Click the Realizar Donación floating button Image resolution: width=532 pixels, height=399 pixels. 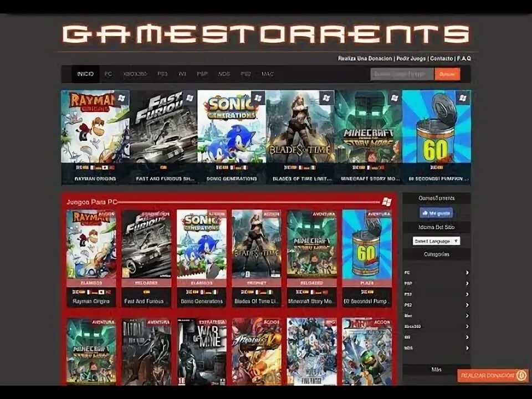(493, 376)
